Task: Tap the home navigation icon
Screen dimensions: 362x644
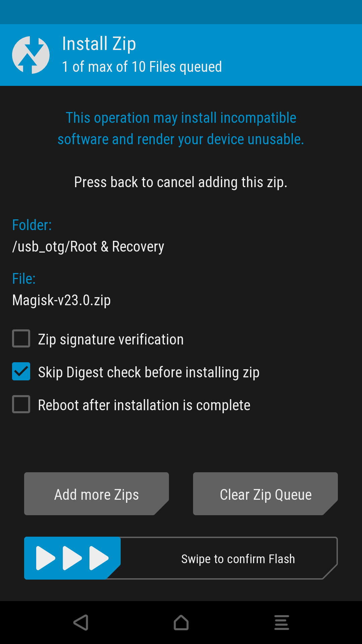Action: coord(181,623)
